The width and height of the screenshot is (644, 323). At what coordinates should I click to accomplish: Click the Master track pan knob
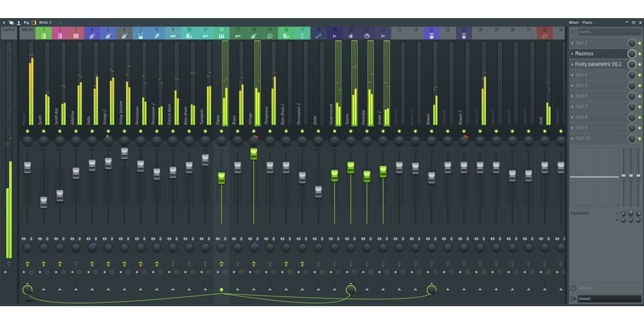(27, 141)
